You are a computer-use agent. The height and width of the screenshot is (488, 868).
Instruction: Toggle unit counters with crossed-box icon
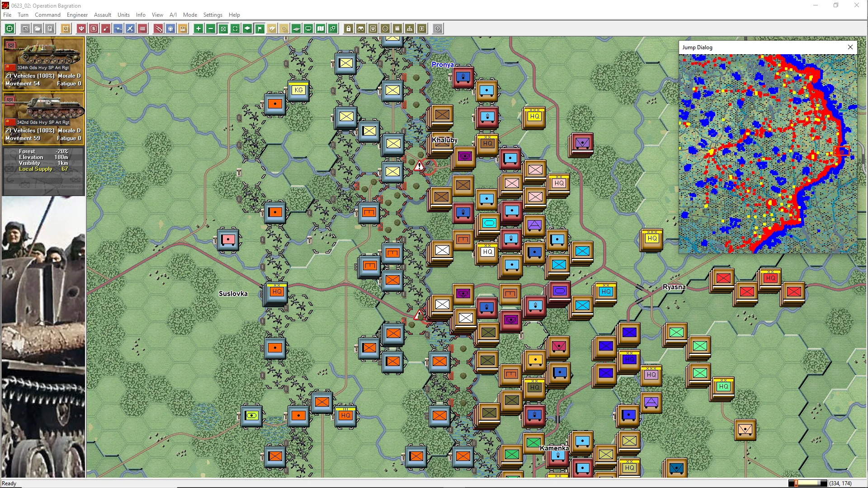click(x=223, y=28)
